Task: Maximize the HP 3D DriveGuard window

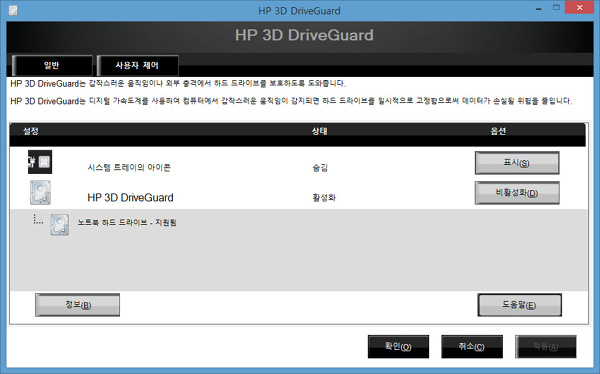Action: coord(556,8)
